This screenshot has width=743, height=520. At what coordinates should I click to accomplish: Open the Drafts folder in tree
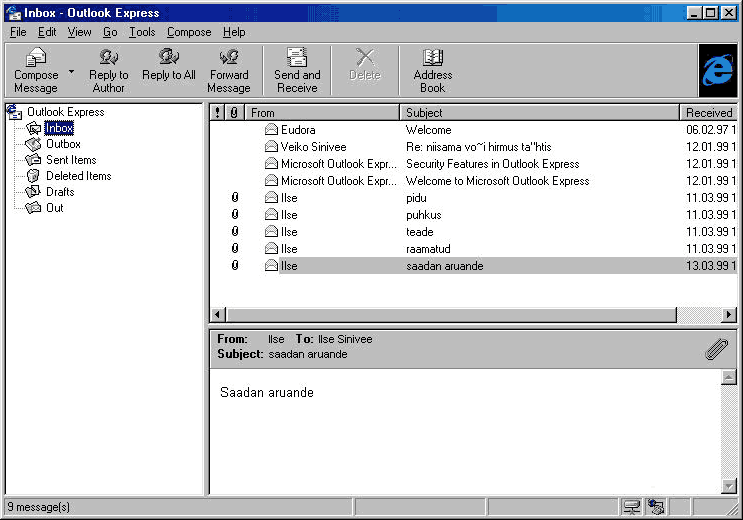coord(60,192)
